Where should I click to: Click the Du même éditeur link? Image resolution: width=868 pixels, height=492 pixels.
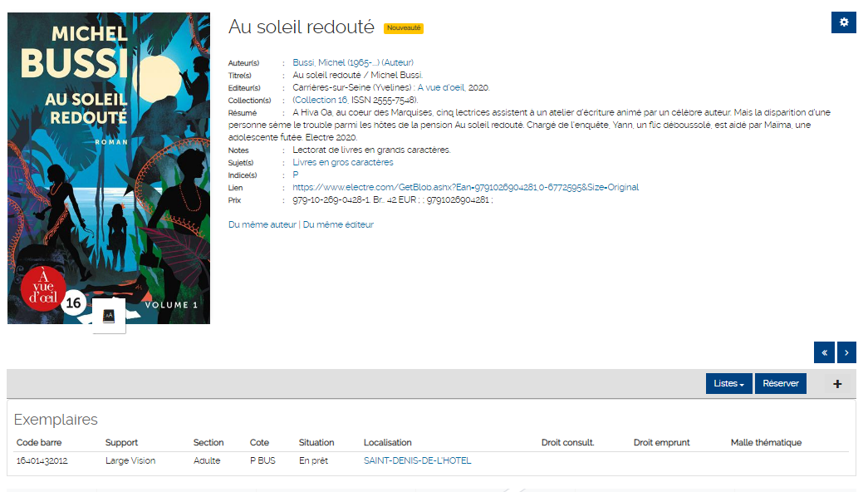click(x=338, y=224)
